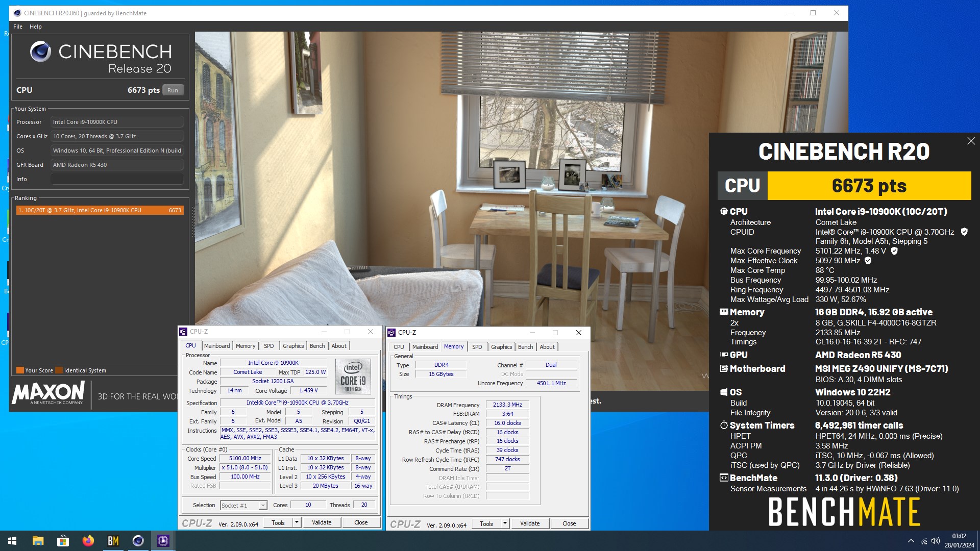980x551 pixels.
Task: Open the volume control tray icon
Action: coord(936,541)
